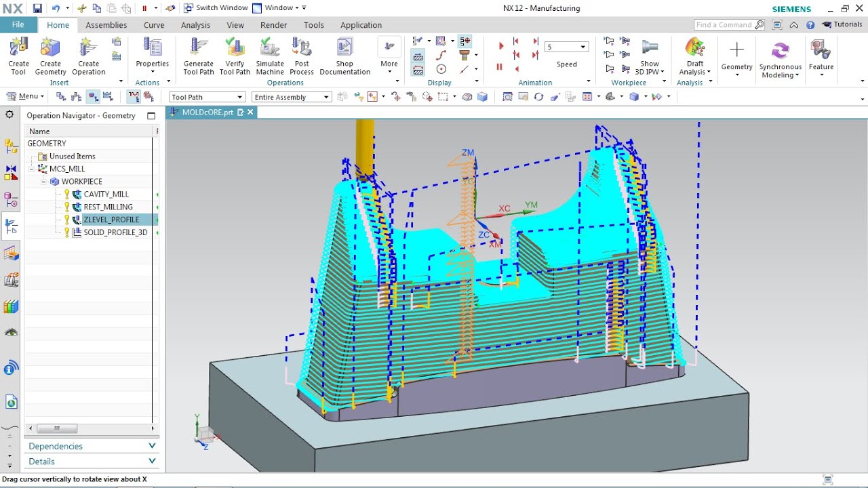
Task: Collapse the WORKPIECE tree node
Action: coord(44,182)
